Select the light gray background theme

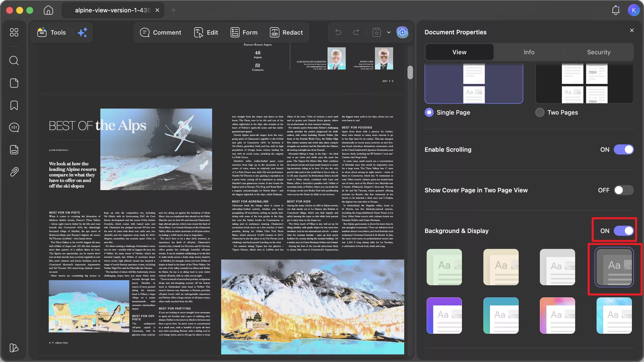pos(558,267)
